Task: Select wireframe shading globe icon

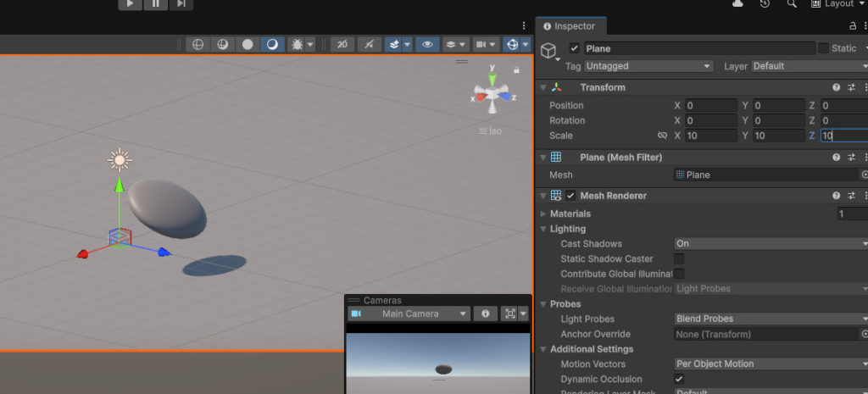Action: click(x=198, y=44)
